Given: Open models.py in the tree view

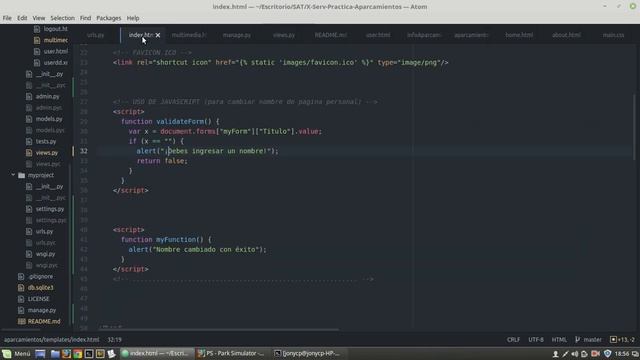Looking at the screenshot, I should [49, 119].
